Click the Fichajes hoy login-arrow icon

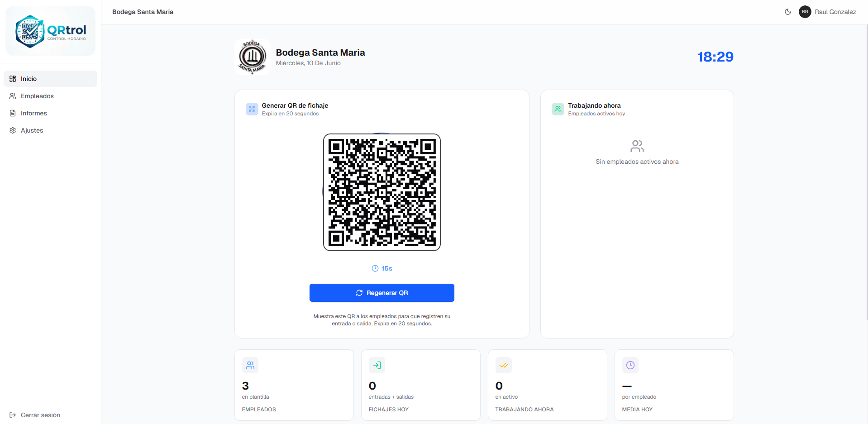coord(377,365)
